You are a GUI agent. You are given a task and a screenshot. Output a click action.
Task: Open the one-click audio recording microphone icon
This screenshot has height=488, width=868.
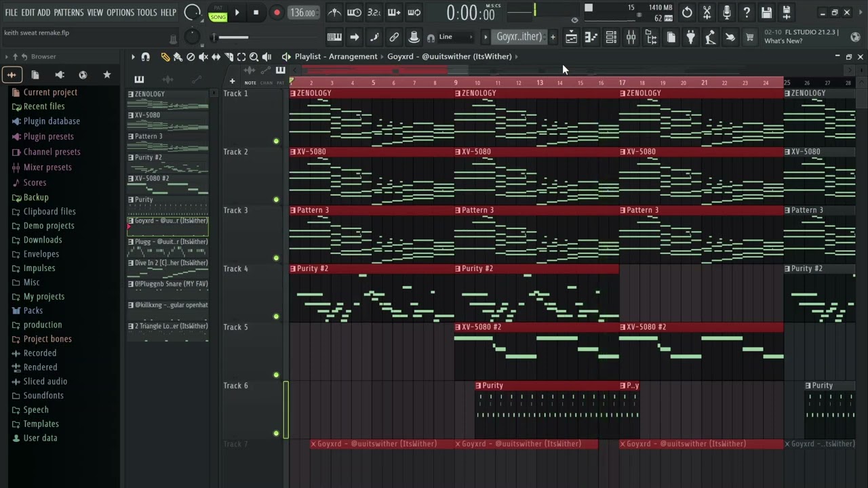coord(727,12)
